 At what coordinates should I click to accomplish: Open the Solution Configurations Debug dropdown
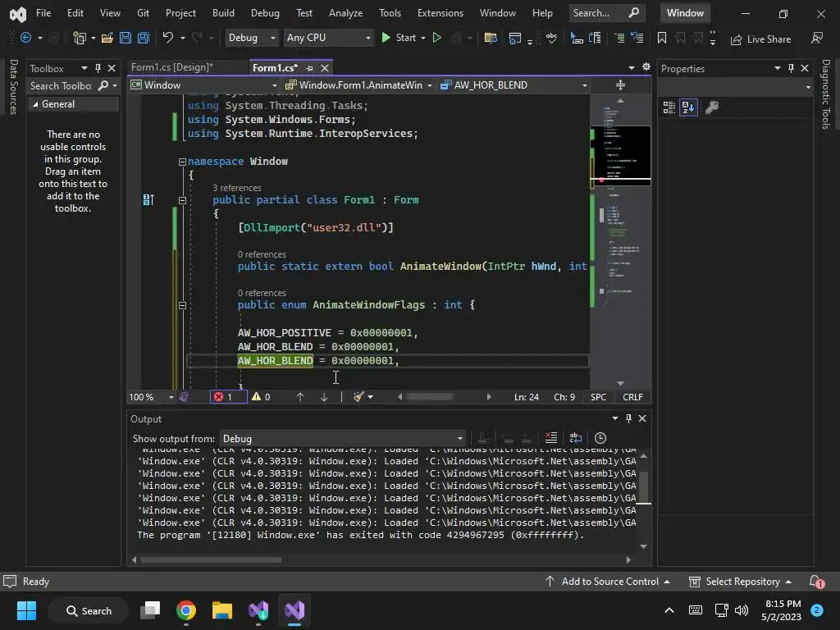click(x=251, y=38)
